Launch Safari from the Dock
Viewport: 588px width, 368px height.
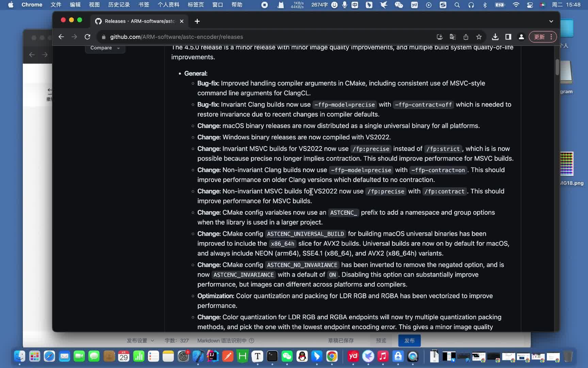49,356
